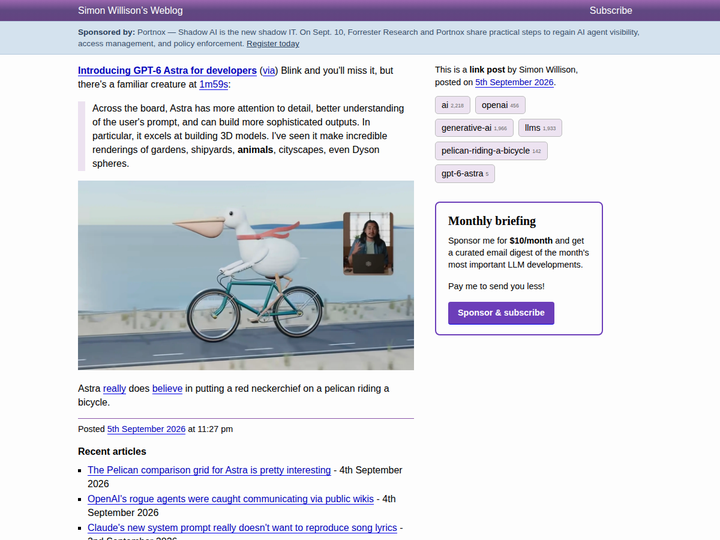Open 'Introducing GPT-6 Astra for developers' link

pyautogui.click(x=167, y=71)
